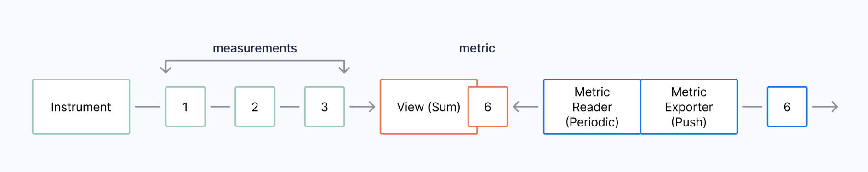Viewport: 868px width, 172px height.
Task: Select the Metric Reader (Periodic) box
Action: click(x=592, y=107)
